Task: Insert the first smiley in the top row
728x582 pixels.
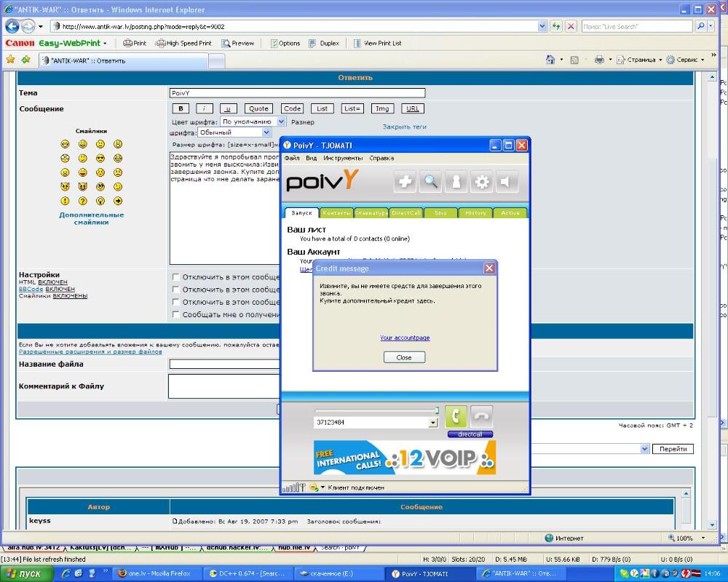Action: [65, 144]
